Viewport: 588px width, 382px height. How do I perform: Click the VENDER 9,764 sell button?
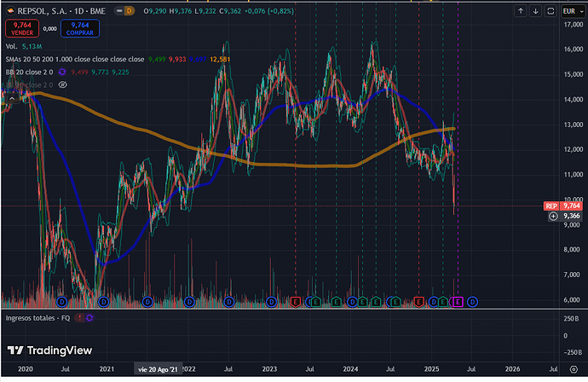[22, 28]
